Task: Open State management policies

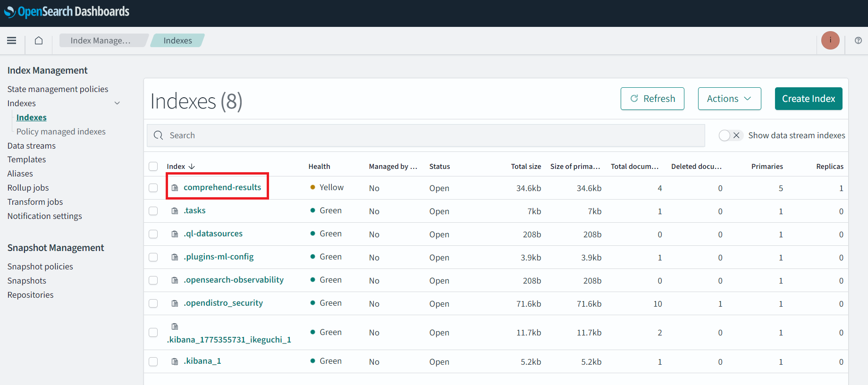Action: pyautogui.click(x=58, y=89)
